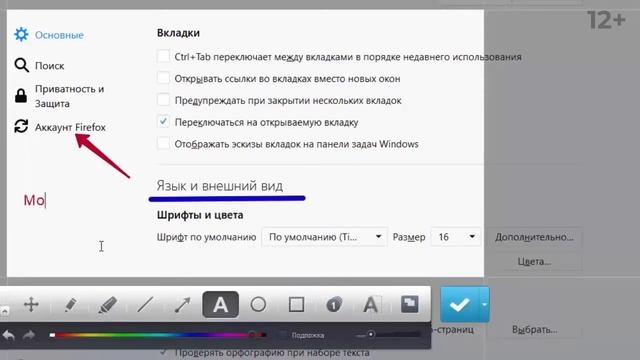Select the active text tool with the letter A
Viewport: 640px width, 360px height.
220,304
